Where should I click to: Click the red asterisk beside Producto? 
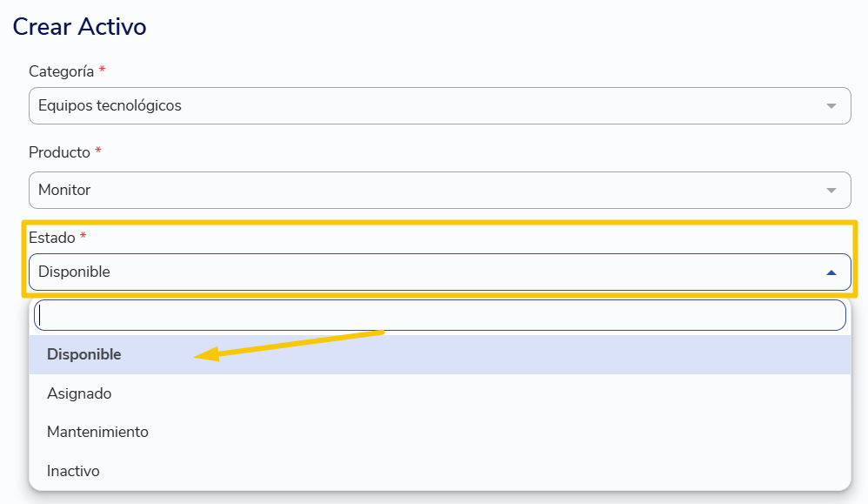pos(98,151)
